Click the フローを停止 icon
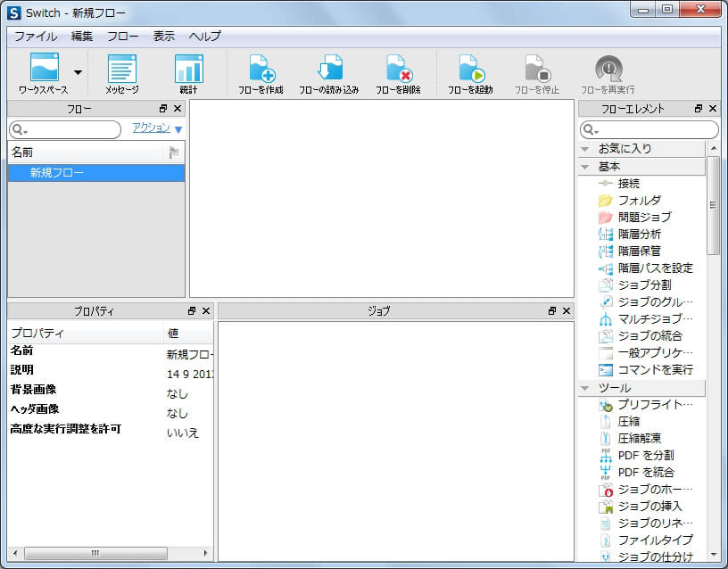The image size is (728, 569). click(x=537, y=74)
